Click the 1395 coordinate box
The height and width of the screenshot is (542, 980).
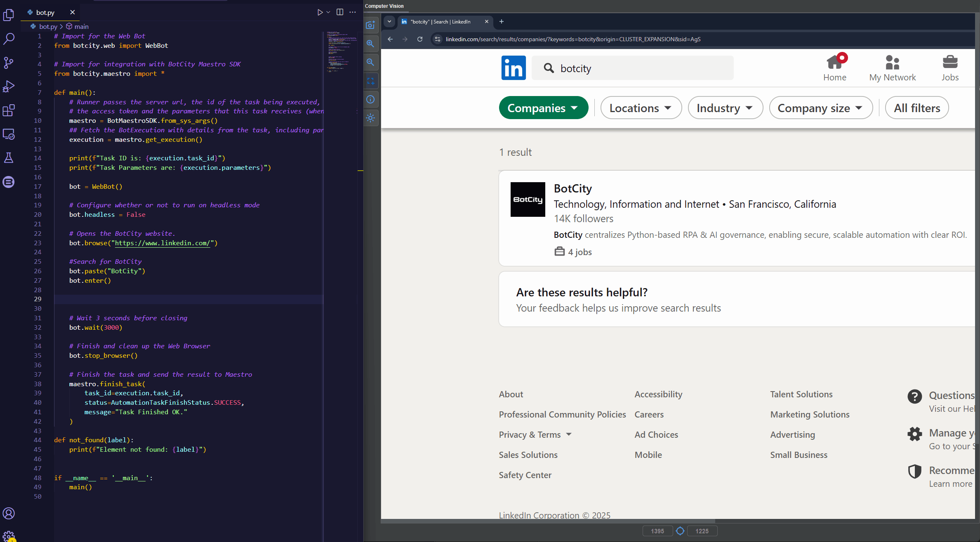[657, 531]
